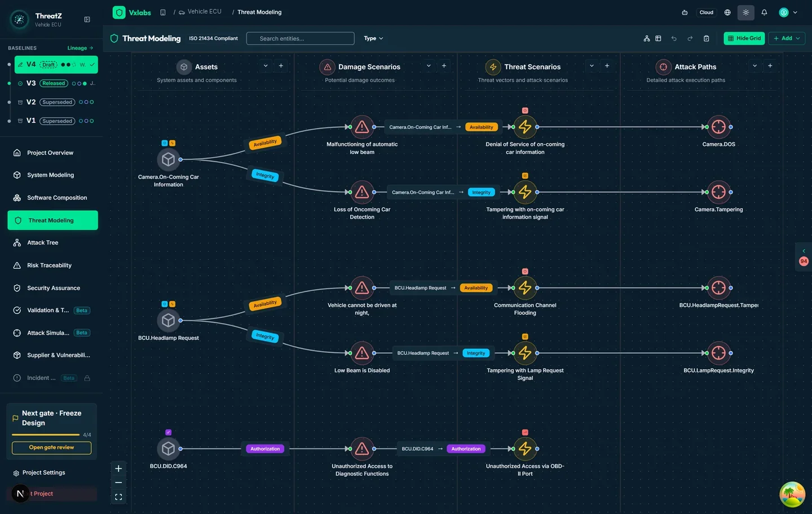The width and height of the screenshot is (812, 514).
Task: Add new threat scenario plus button
Action: pyautogui.click(x=607, y=66)
